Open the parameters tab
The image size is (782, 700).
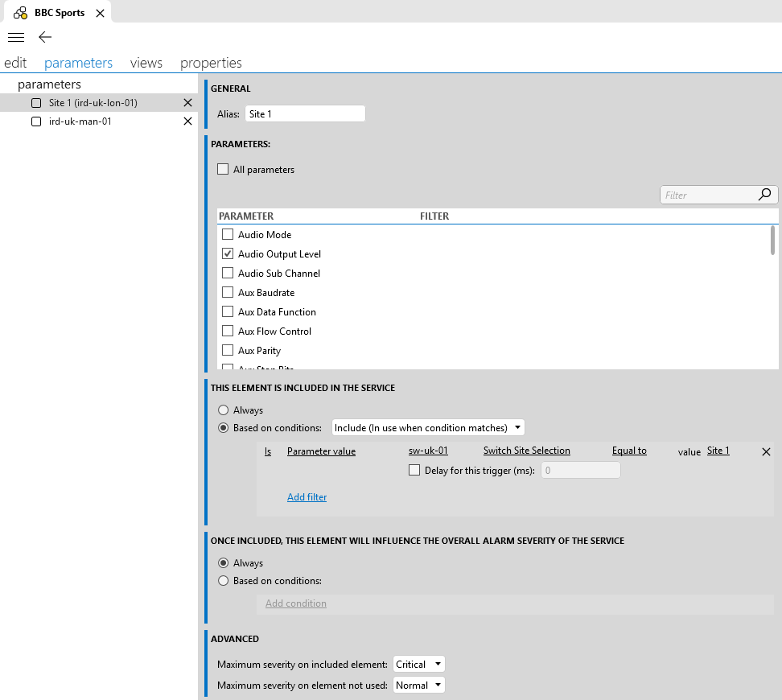pyautogui.click(x=78, y=63)
